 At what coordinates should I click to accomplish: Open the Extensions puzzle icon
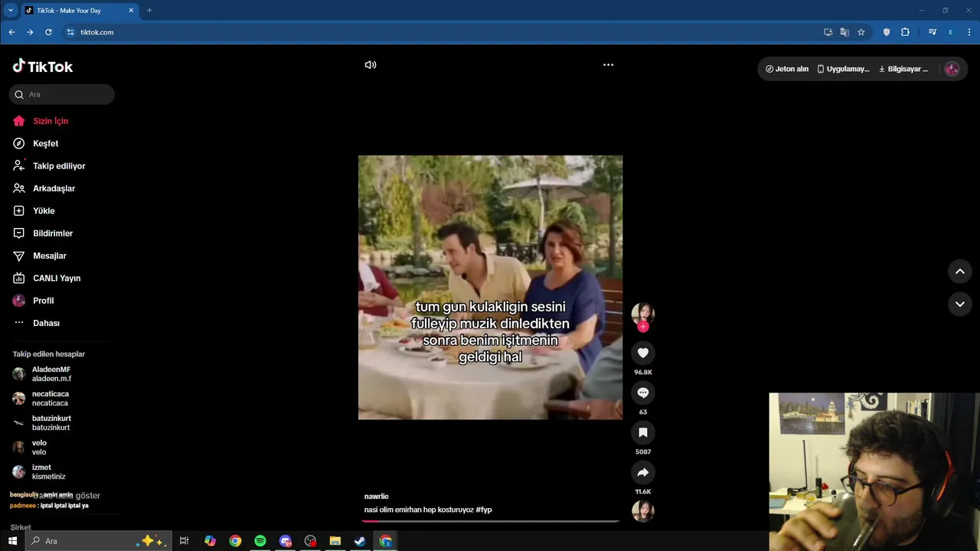pyautogui.click(x=905, y=32)
